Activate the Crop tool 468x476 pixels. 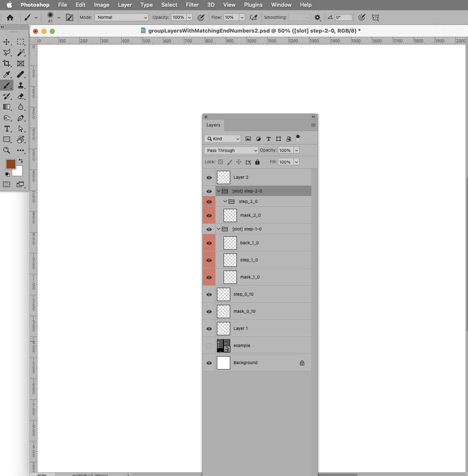point(7,63)
